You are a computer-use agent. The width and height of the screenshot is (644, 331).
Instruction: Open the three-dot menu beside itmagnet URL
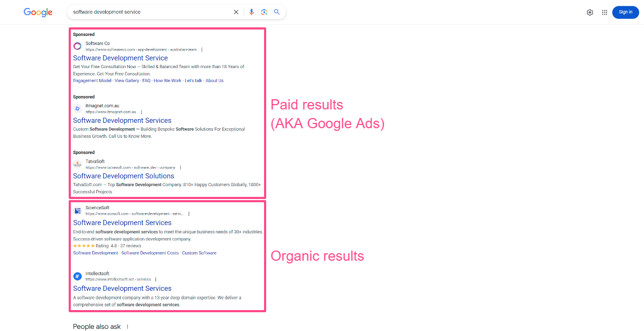pos(141,112)
